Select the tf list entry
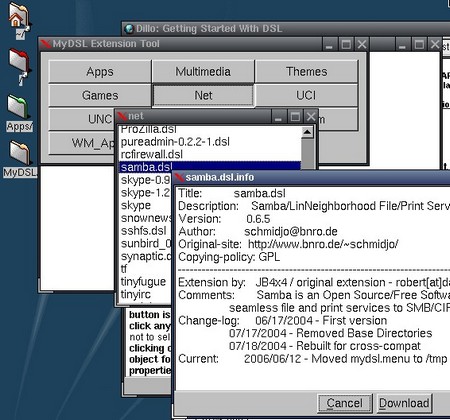Viewport: 450px width, 420px height. (145, 269)
